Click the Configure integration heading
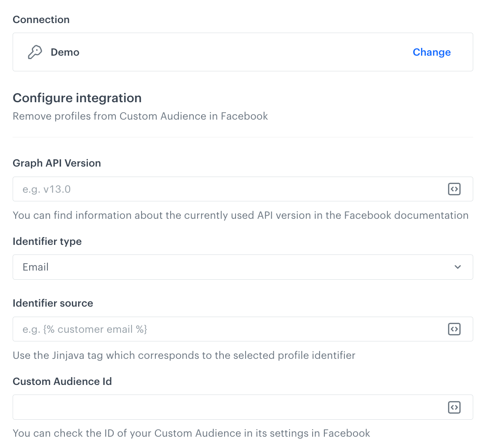The height and width of the screenshot is (448, 478). coord(77,98)
